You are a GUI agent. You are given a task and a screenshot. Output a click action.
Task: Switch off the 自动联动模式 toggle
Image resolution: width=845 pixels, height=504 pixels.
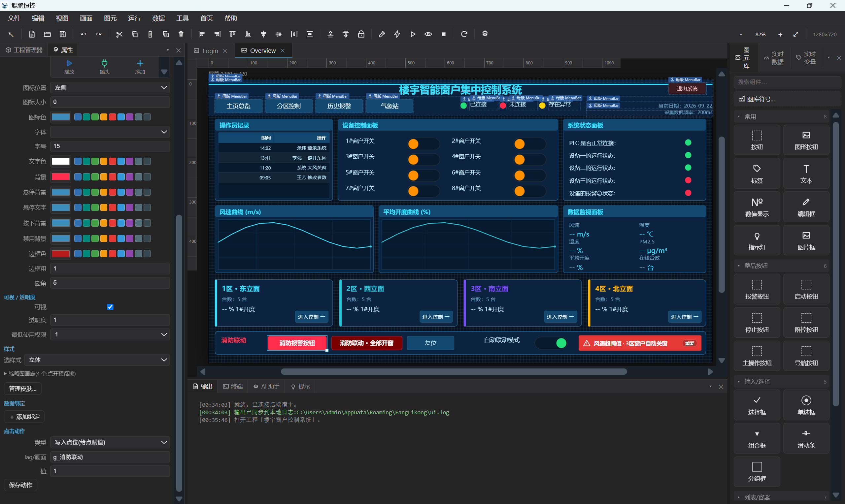[551, 343]
